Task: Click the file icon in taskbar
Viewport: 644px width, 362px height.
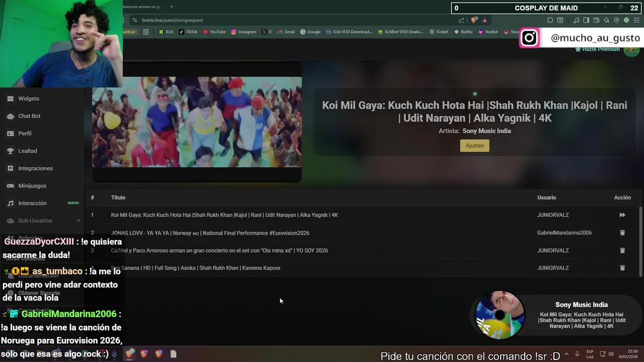Action: (173, 354)
